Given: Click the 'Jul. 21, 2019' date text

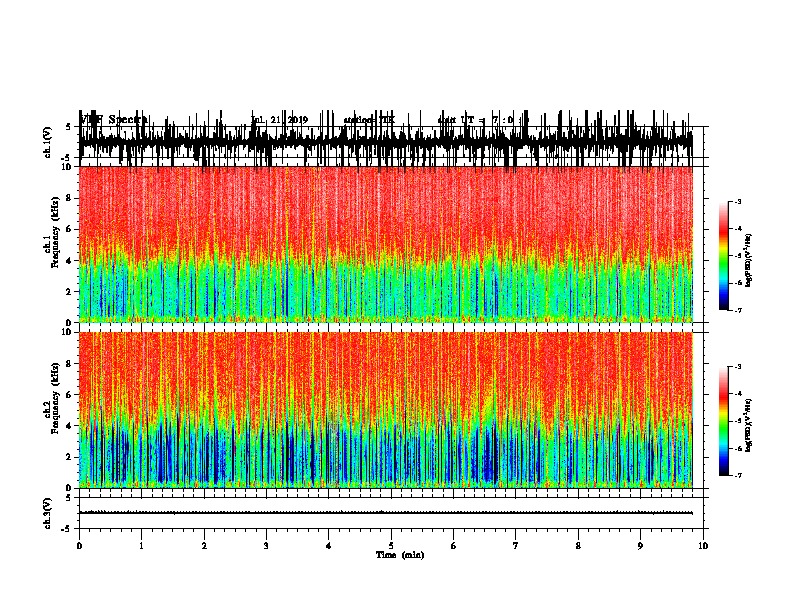Looking at the screenshot, I should tap(279, 120).
